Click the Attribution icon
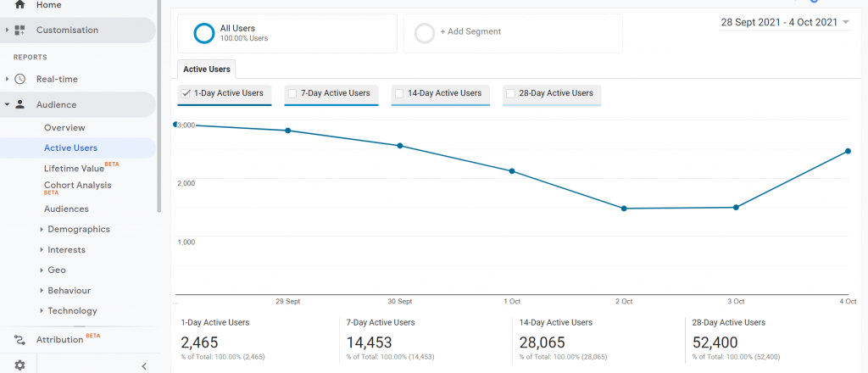This screenshot has height=373, width=868. click(19, 340)
